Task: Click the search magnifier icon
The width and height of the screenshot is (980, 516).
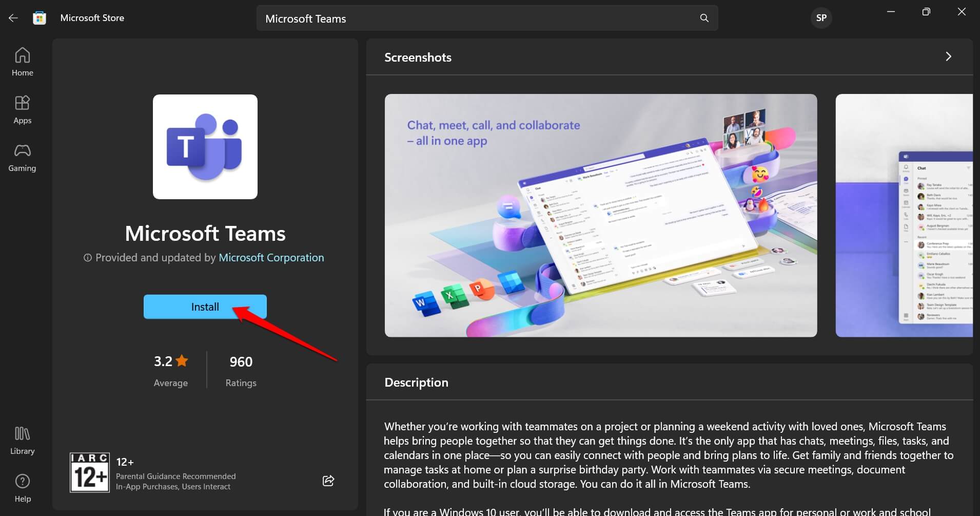Action: (704, 18)
